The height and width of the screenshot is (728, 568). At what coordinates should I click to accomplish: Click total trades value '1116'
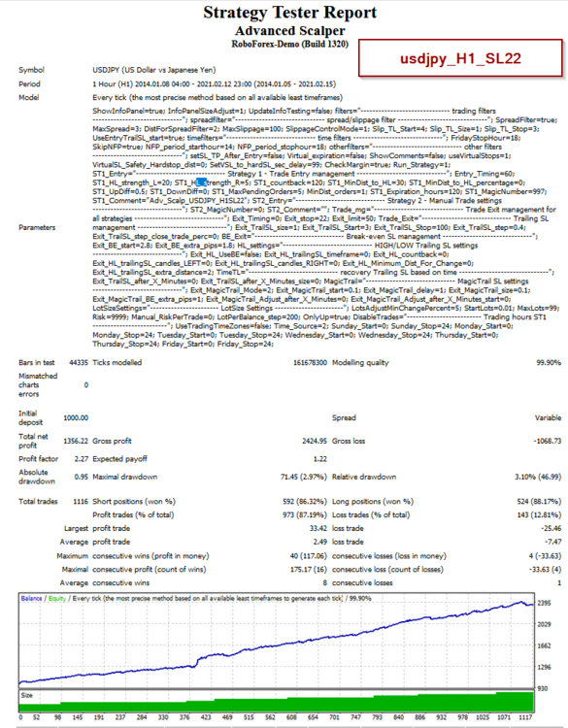[x=81, y=502]
